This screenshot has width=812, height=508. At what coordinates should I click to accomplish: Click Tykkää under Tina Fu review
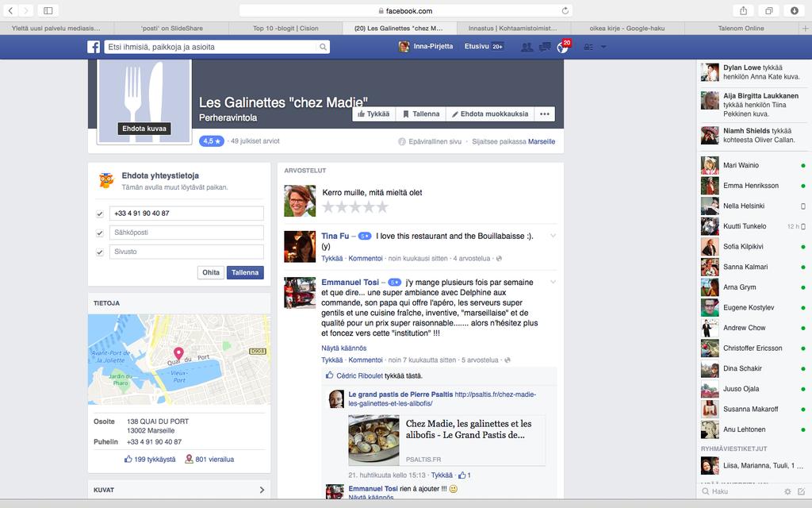click(x=332, y=259)
